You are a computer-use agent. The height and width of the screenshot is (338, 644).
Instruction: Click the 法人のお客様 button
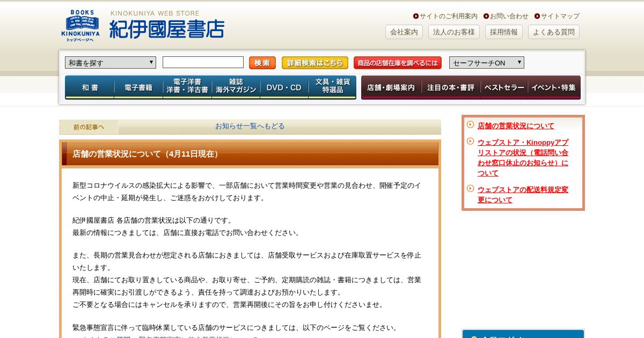[x=454, y=32]
